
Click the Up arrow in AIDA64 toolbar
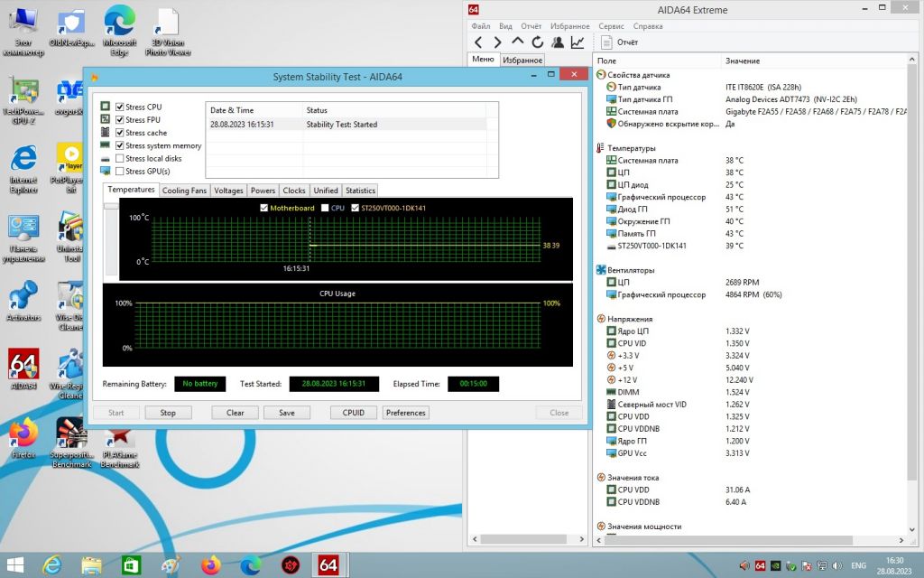click(x=517, y=42)
